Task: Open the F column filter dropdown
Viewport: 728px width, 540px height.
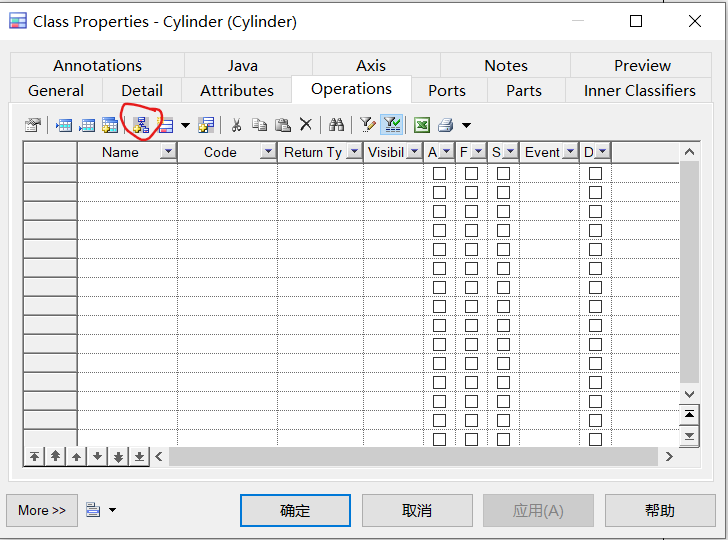Action: pyautogui.click(x=478, y=152)
